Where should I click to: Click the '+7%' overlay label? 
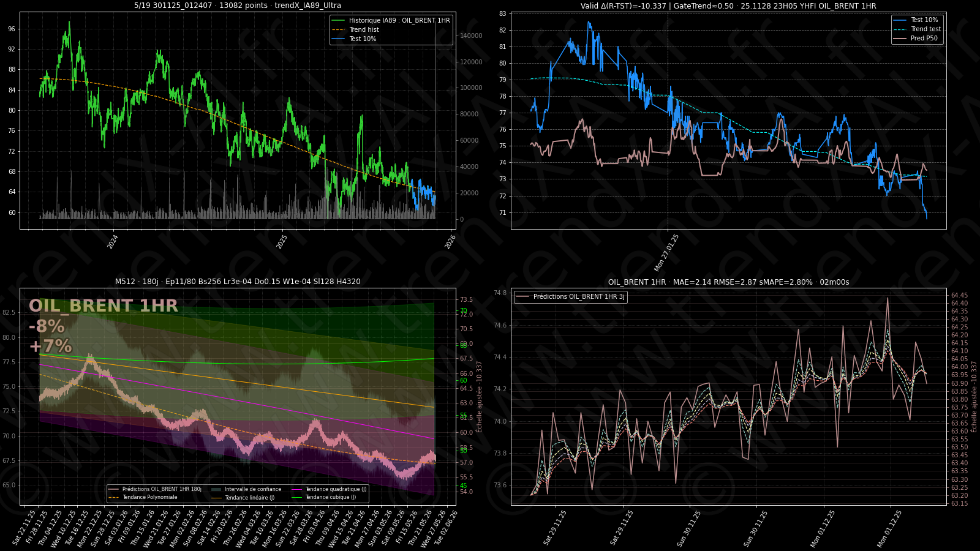tap(50, 347)
